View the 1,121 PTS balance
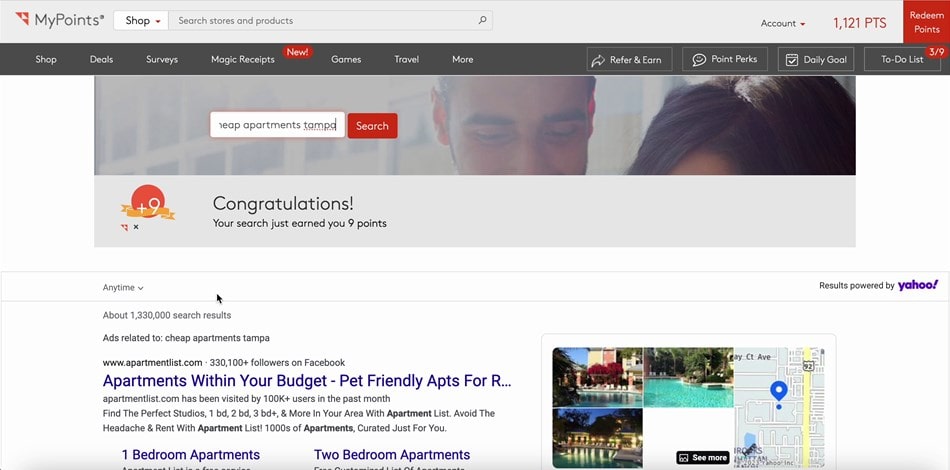 tap(859, 23)
